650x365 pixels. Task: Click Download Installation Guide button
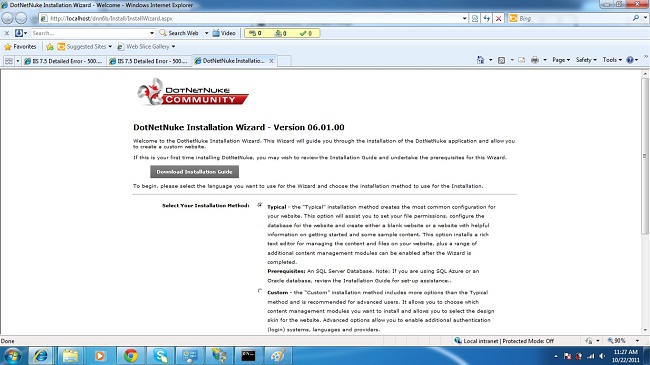coord(194,172)
